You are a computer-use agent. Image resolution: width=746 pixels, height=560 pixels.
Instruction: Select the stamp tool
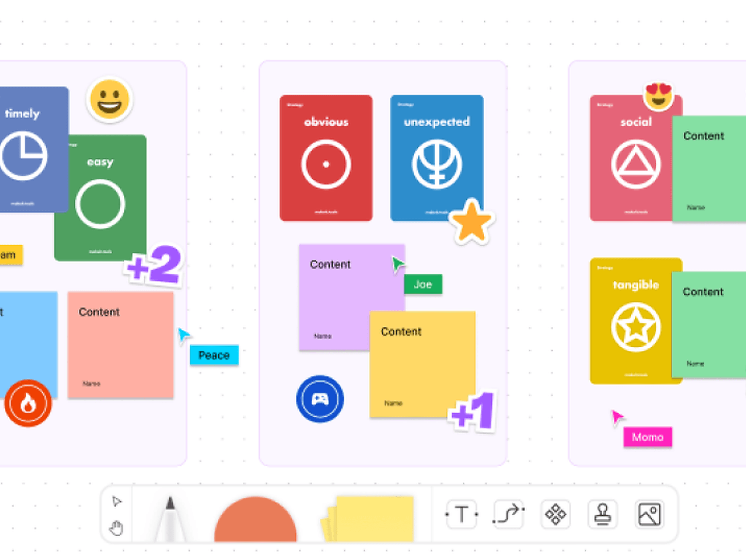[602, 514]
